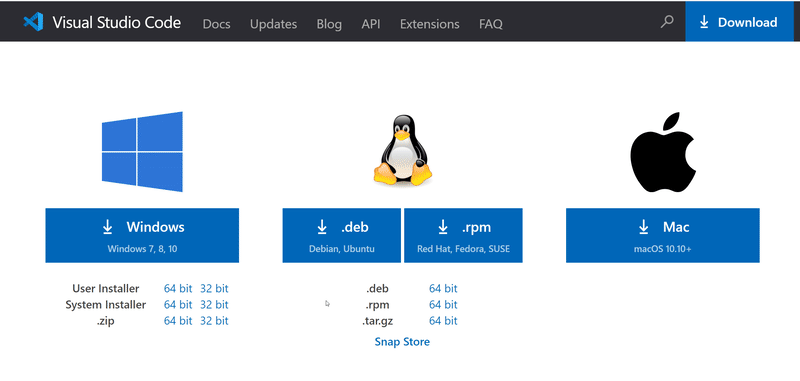Download the Mac macOS 10.10+ build
Viewport: 800px width, 381px height.
663,235
